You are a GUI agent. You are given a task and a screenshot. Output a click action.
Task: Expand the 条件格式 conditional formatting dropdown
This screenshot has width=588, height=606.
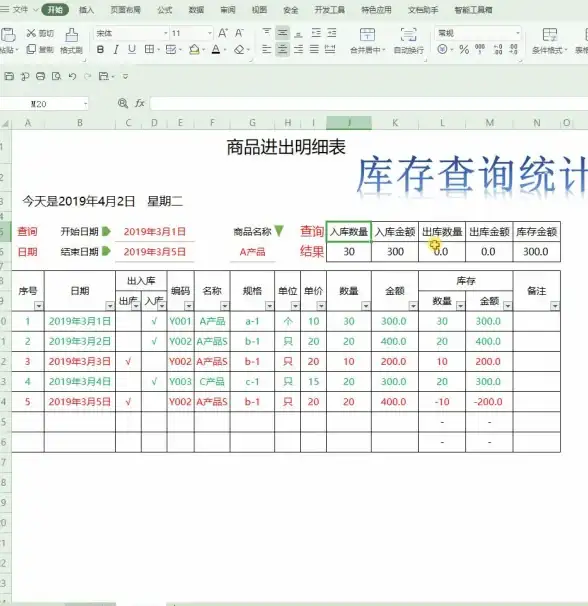pos(566,50)
